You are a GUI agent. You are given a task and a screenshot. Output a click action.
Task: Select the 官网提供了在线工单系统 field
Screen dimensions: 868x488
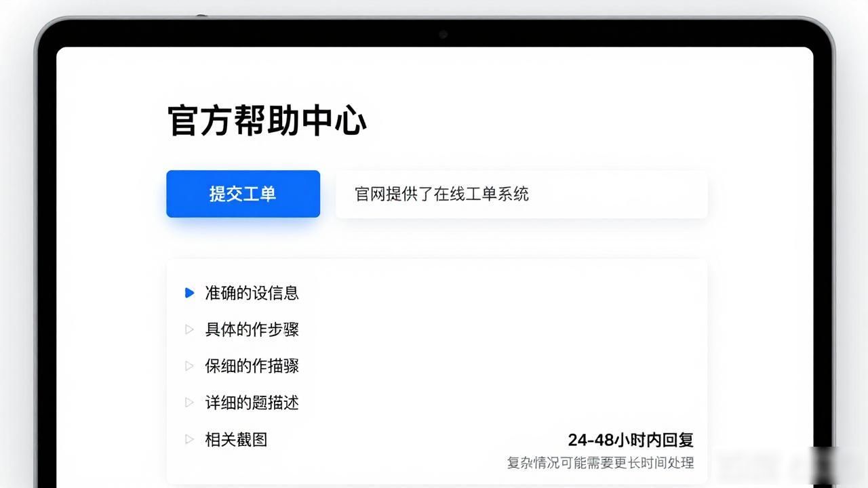point(521,195)
